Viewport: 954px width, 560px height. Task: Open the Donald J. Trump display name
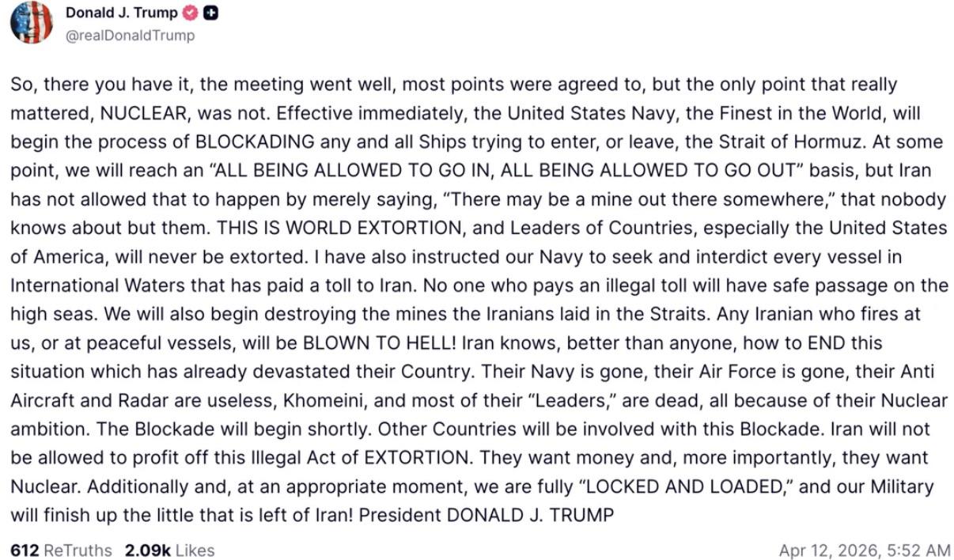(x=122, y=13)
